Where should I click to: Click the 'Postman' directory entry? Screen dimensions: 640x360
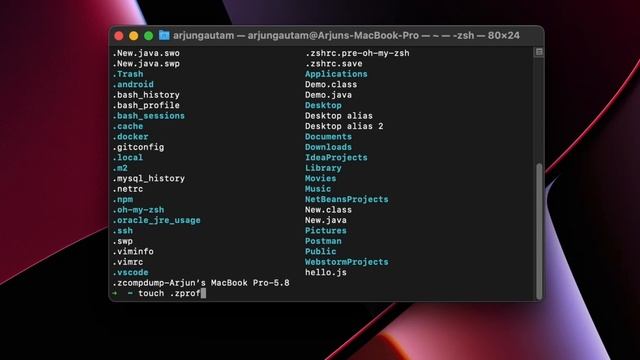point(323,241)
